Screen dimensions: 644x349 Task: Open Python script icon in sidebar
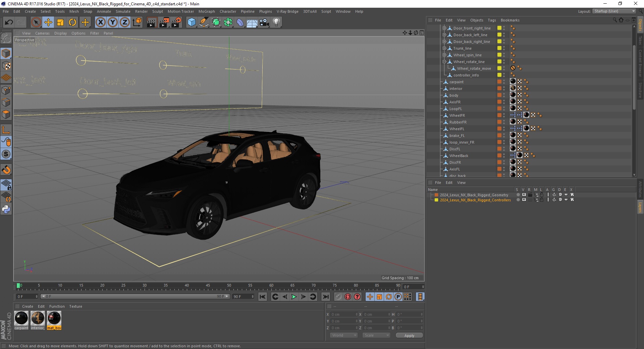click(x=6, y=209)
